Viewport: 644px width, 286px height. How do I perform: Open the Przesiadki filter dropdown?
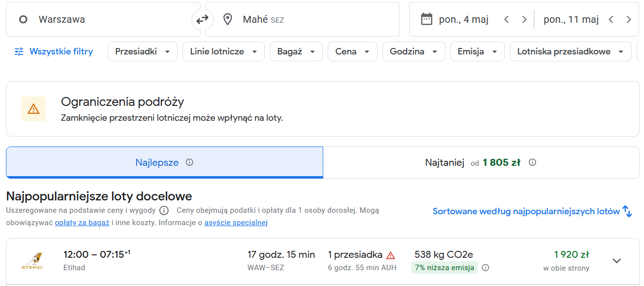tap(143, 51)
